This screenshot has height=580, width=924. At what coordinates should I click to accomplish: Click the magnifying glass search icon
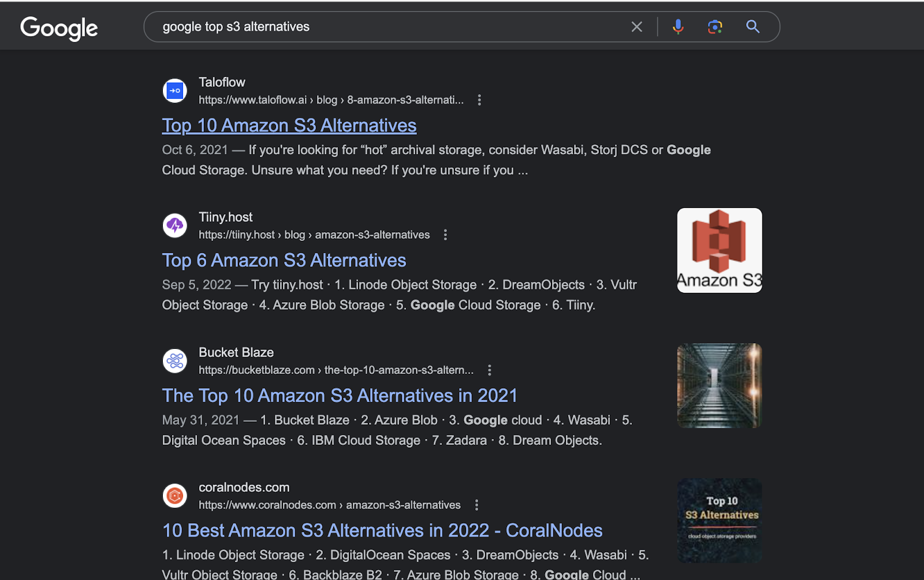pos(752,27)
